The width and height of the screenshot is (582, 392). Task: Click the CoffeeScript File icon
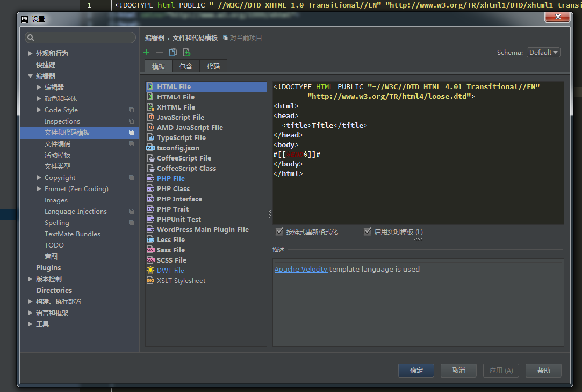(150, 158)
